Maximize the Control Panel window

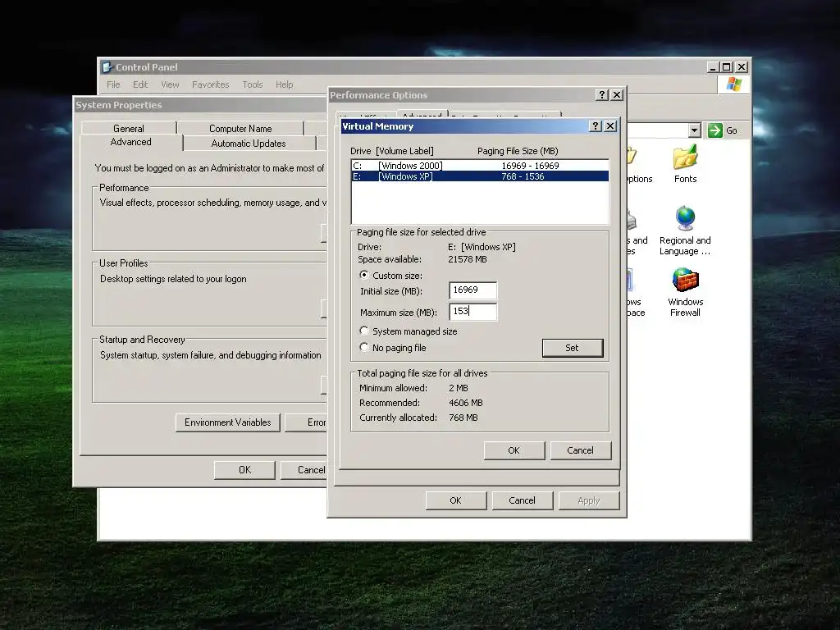(727, 67)
